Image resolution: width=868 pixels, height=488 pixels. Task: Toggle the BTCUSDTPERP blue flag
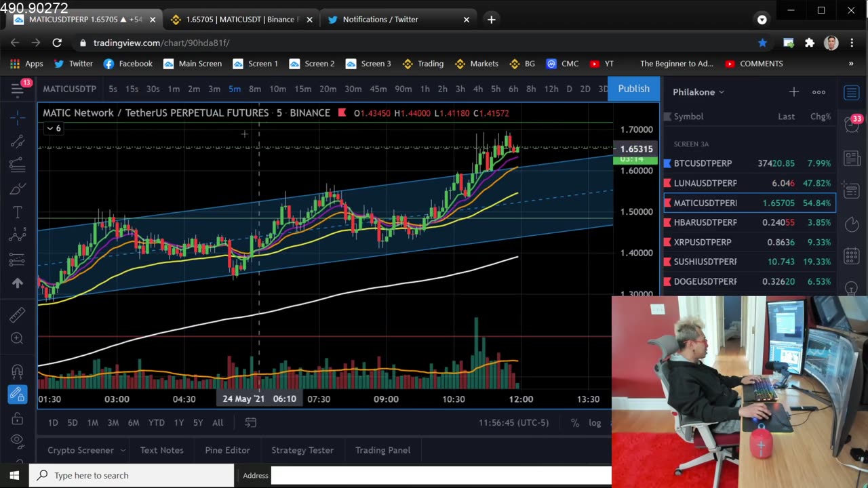point(668,163)
